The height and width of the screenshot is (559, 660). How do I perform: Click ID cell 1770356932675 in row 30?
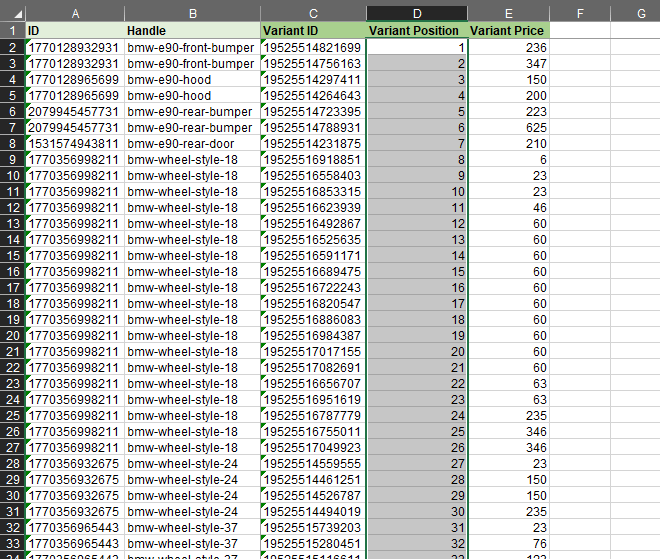click(x=75, y=495)
